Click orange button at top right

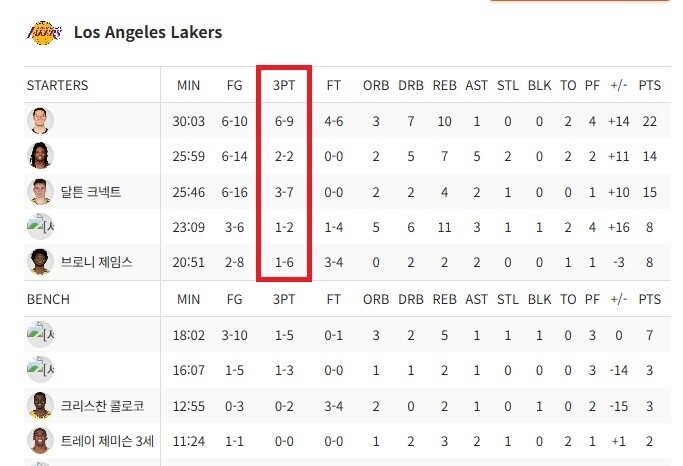[x=580, y=2]
